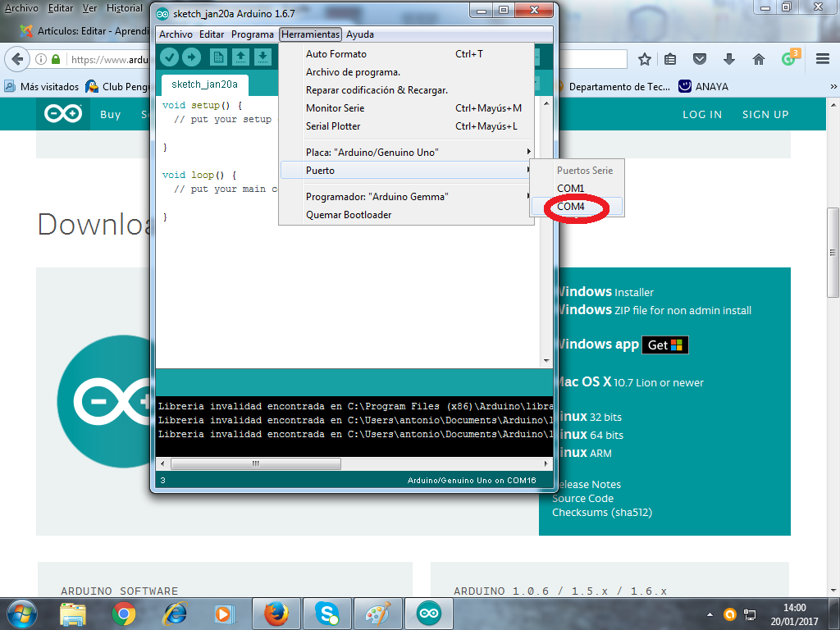Open Arduino Editar menu
Screen dimensions: 840x630
(x=212, y=34)
